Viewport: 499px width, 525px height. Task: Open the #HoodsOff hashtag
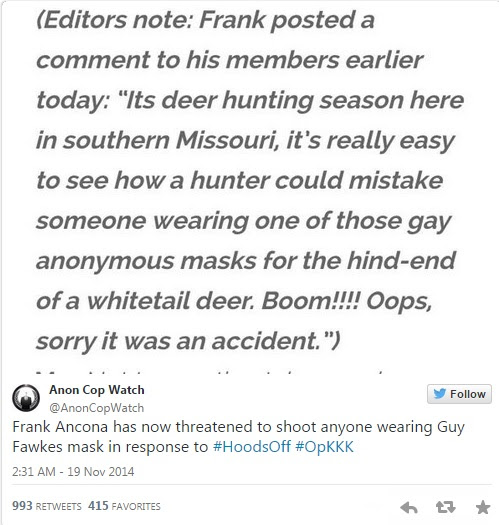pos(252,447)
